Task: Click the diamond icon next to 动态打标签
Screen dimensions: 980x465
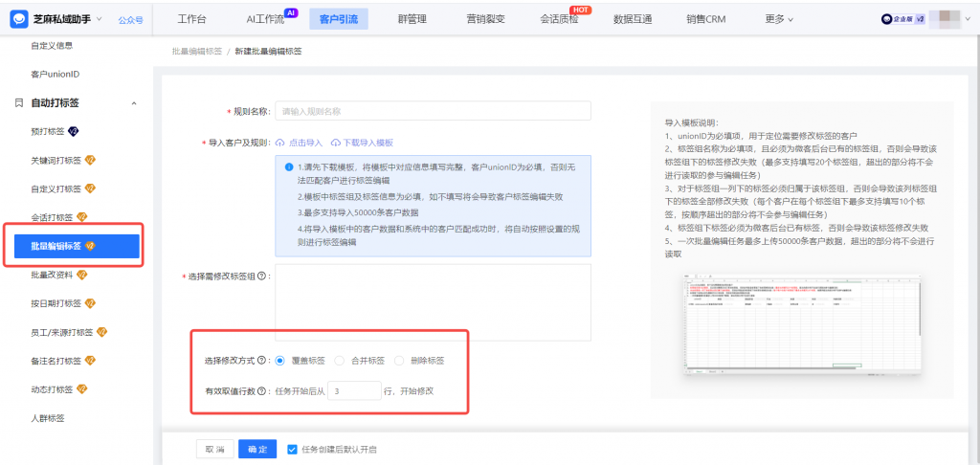Action: (82, 389)
